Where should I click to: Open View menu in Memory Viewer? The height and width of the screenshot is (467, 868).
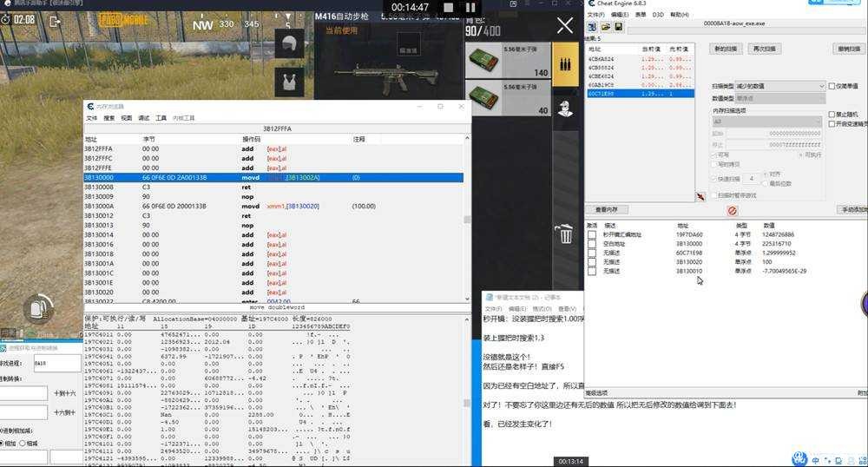(x=127, y=118)
